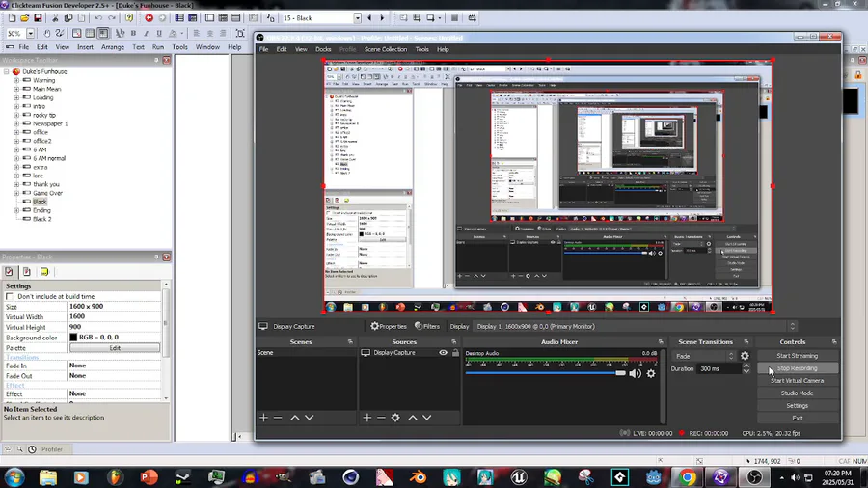Cut selection using the scissors icon
The height and width of the screenshot is (488, 868).
coord(55,18)
